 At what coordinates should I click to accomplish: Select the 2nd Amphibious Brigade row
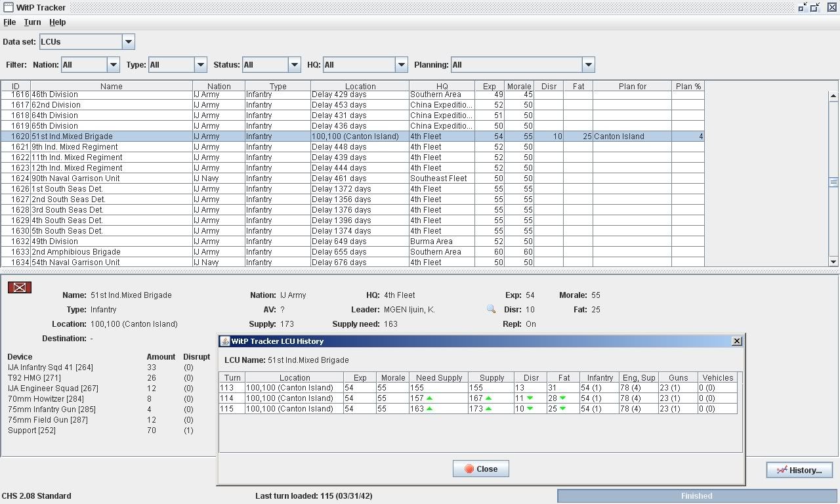pos(352,252)
